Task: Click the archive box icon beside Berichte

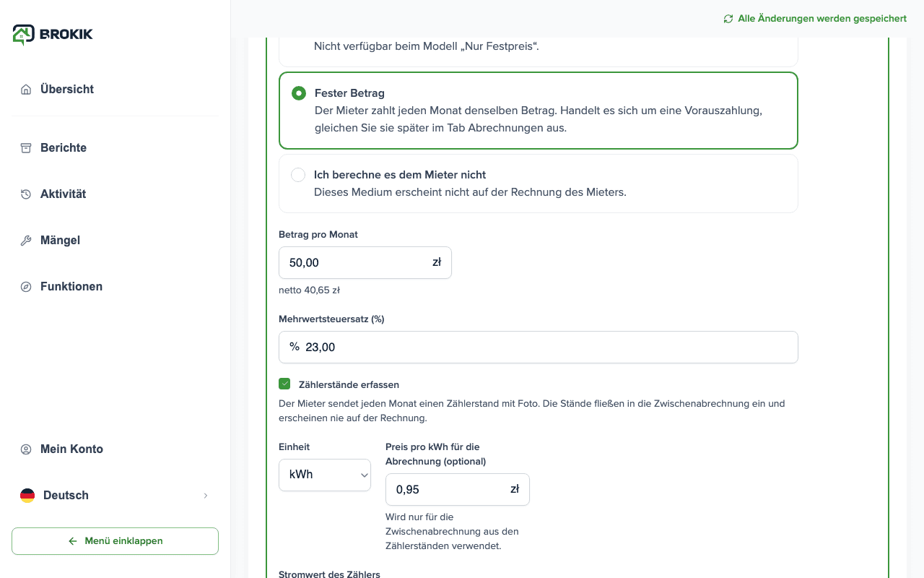Action: click(26, 148)
